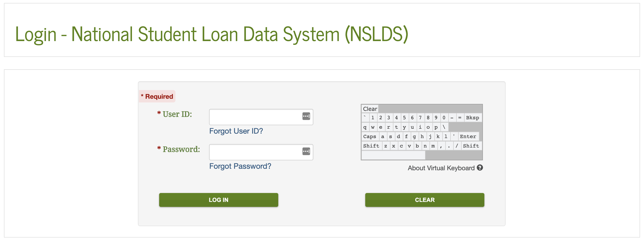Click the green CLEAR button
644x242 pixels.
coord(425,200)
